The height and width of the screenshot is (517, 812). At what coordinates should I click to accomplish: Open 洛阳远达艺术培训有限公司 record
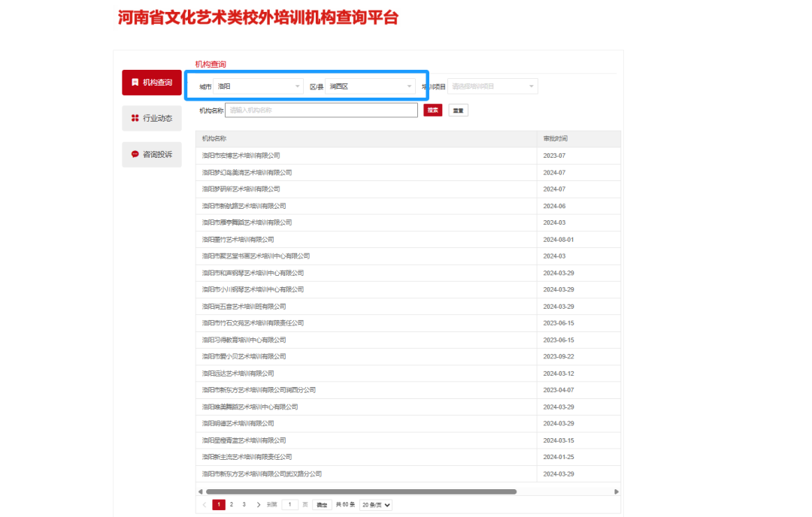[x=237, y=373]
